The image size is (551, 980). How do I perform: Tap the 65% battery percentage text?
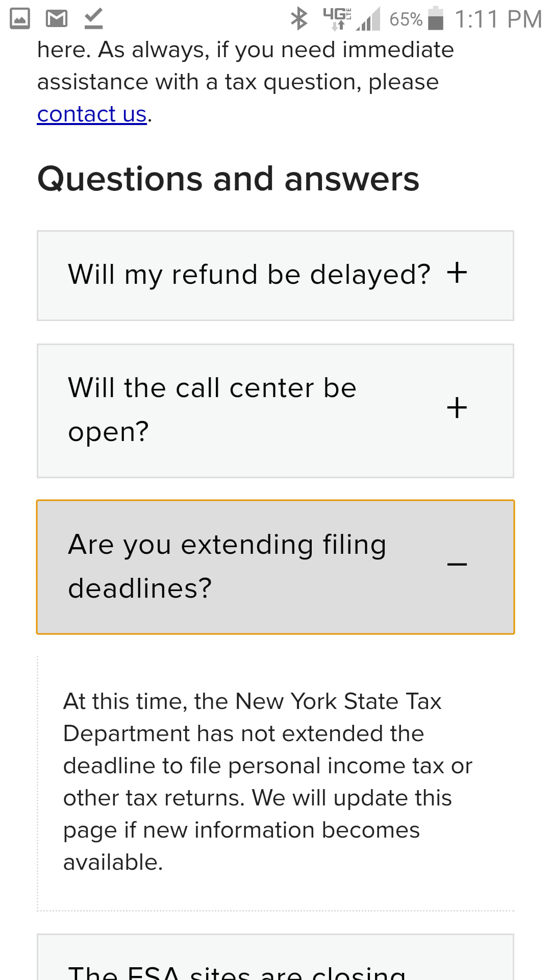[406, 19]
